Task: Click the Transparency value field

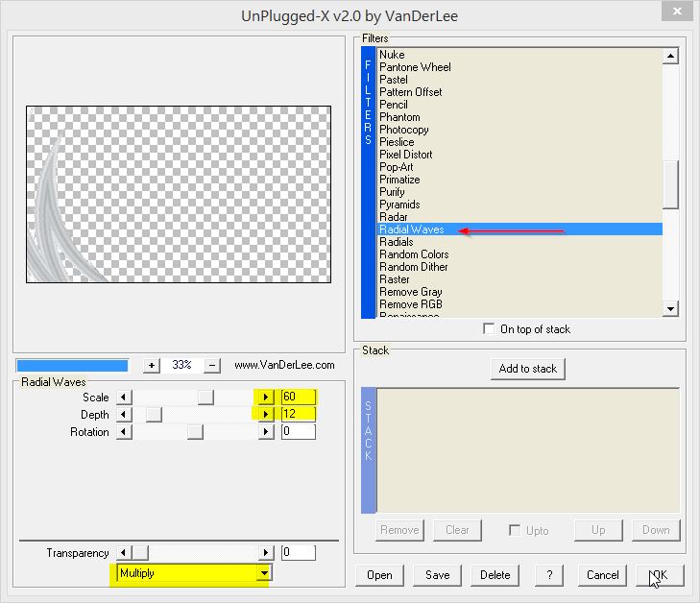Action: tap(299, 552)
